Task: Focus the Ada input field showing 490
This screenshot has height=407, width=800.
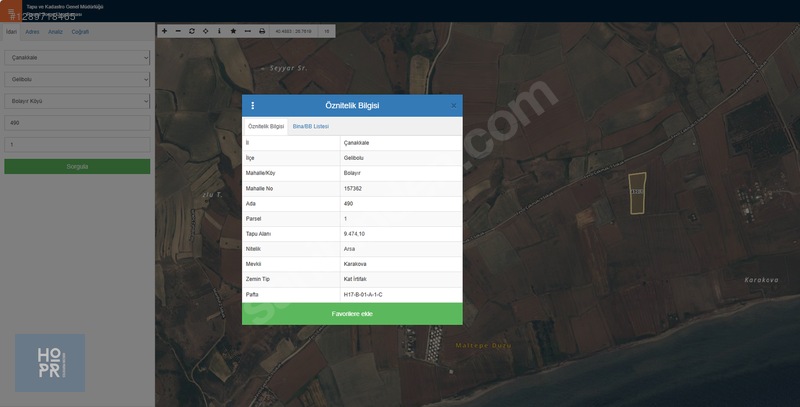Action: tap(77, 123)
